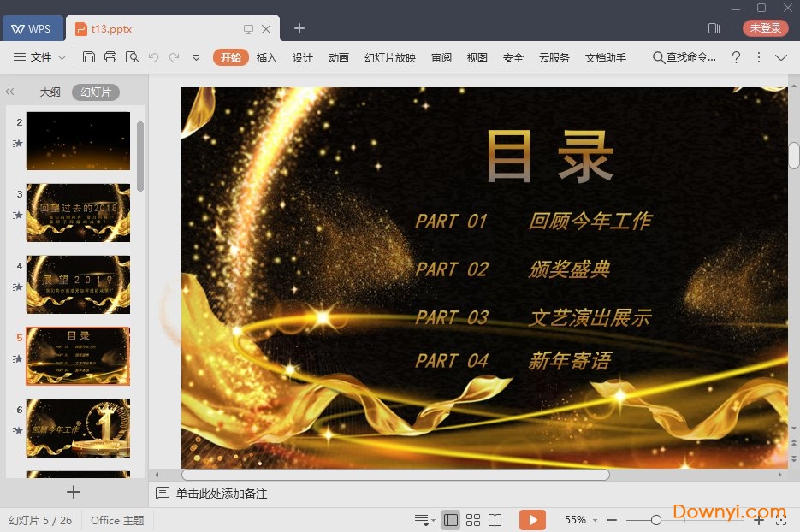Expand the 文件 menu dropdown
This screenshot has height=532, width=800.
(40, 57)
